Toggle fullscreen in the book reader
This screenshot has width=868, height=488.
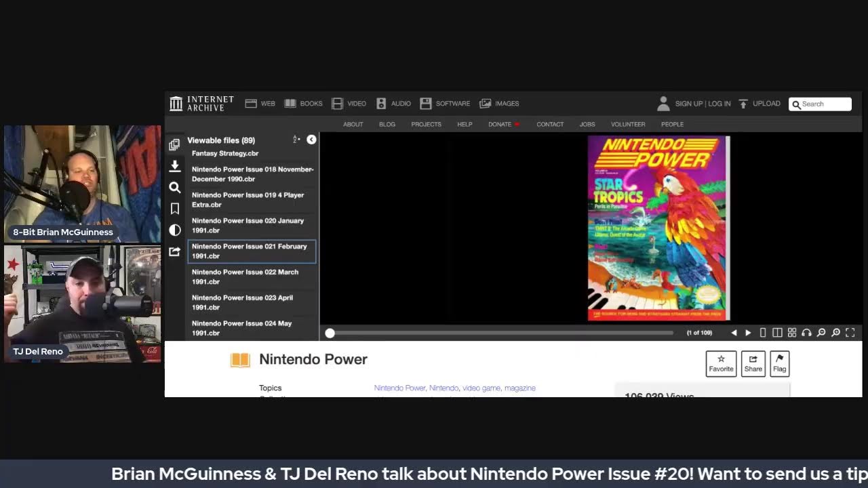(x=850, y=333)
